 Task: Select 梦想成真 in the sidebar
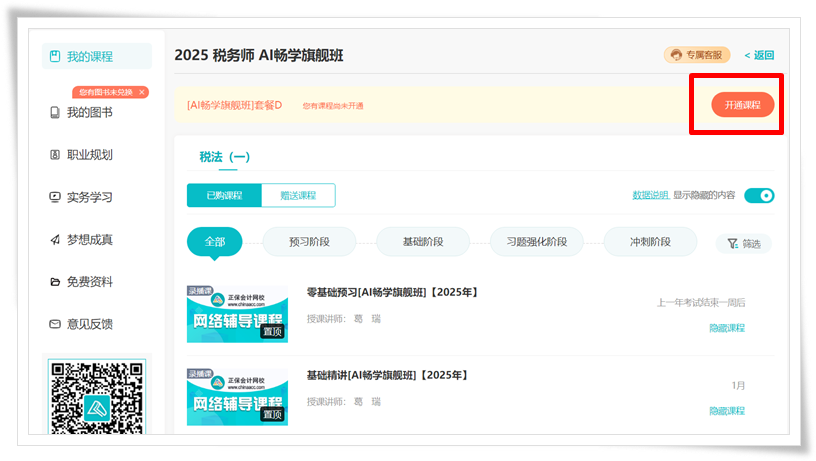point(89,239)
